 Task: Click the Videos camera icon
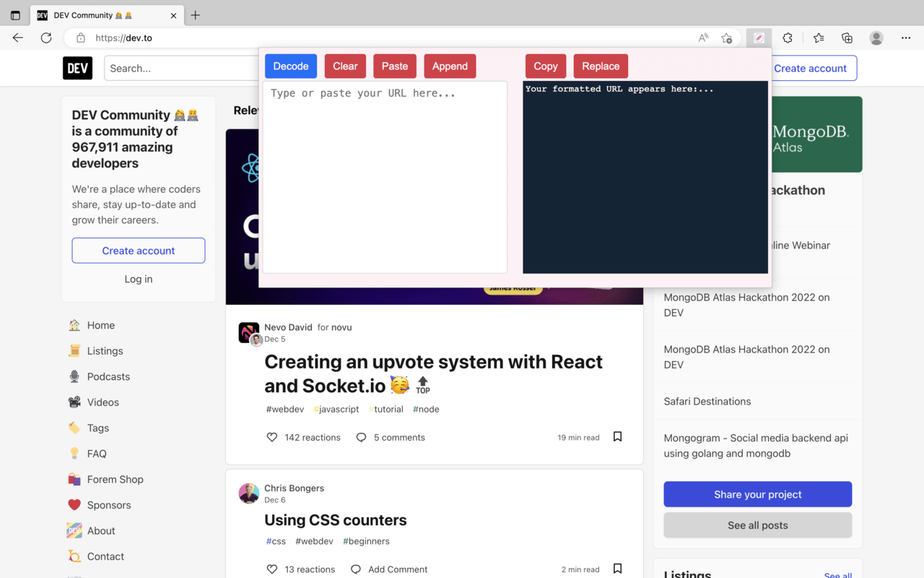74,402
